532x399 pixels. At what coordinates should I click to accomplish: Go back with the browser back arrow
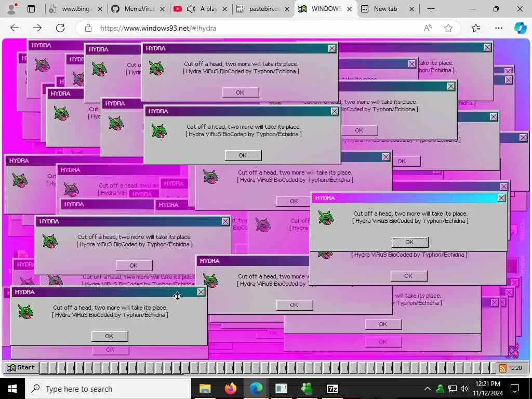(x=14, y=28)
